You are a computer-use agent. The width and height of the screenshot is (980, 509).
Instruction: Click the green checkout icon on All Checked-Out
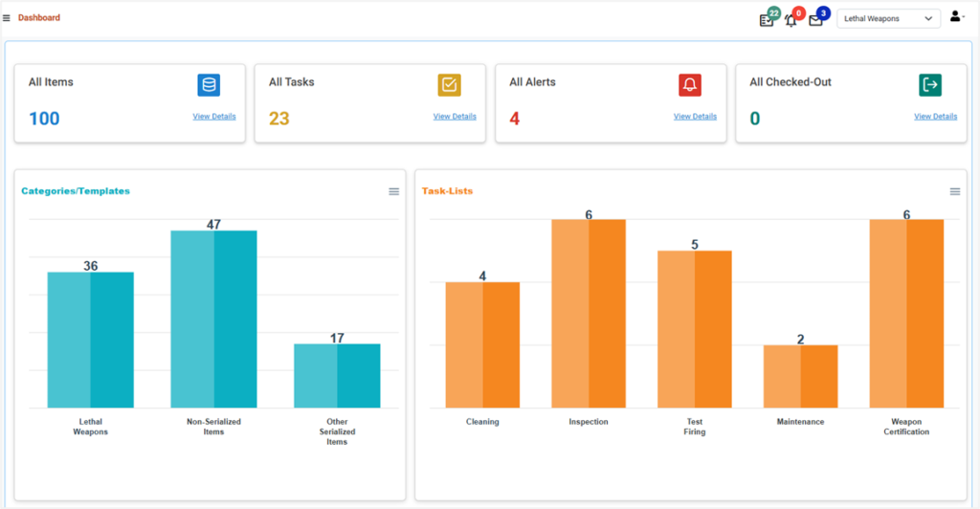(929, 85)
